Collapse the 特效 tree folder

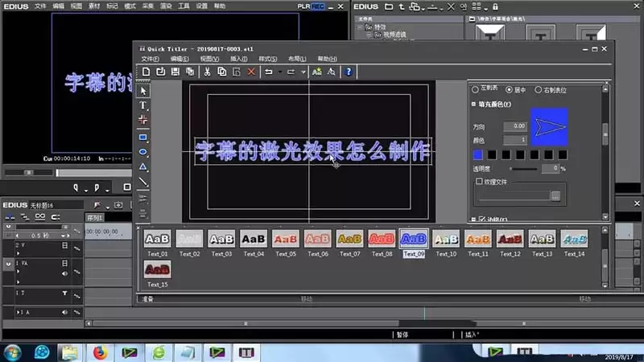(x=360, y=27)
